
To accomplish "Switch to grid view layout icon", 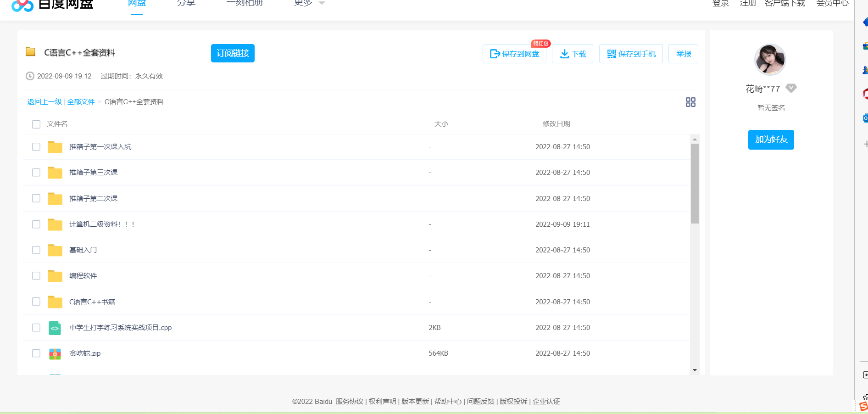I will [690, 102].
